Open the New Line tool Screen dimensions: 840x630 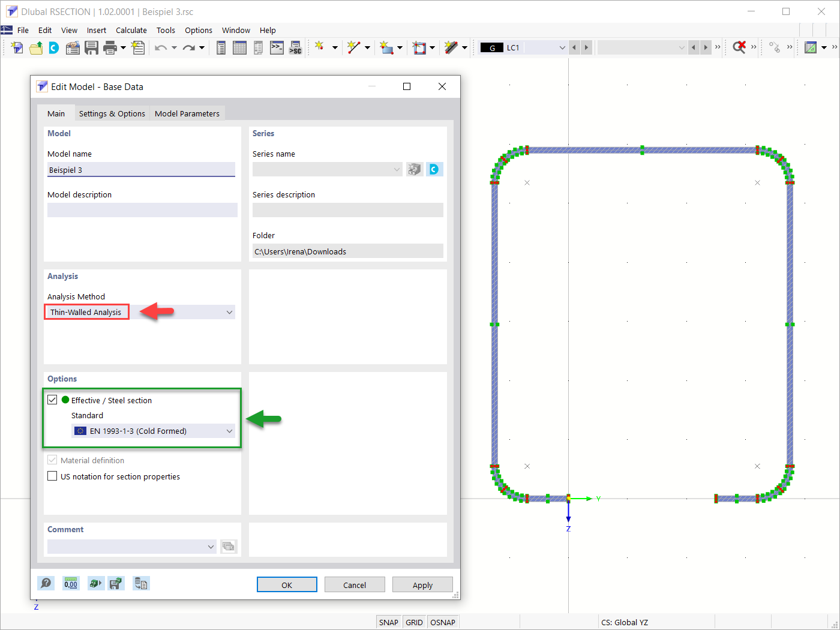point(355,47)
